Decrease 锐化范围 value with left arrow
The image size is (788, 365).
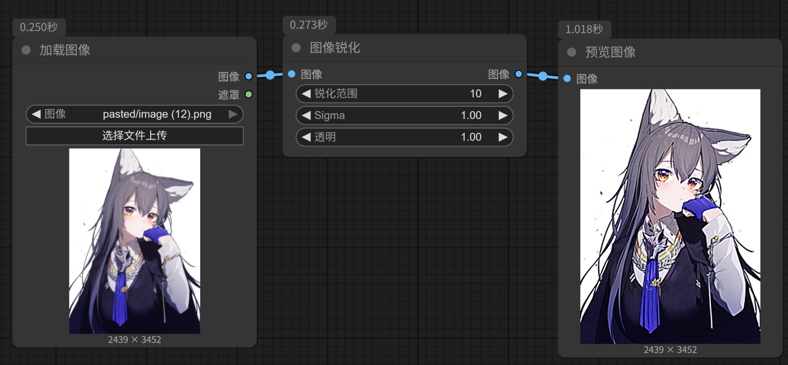coord(306,94)
